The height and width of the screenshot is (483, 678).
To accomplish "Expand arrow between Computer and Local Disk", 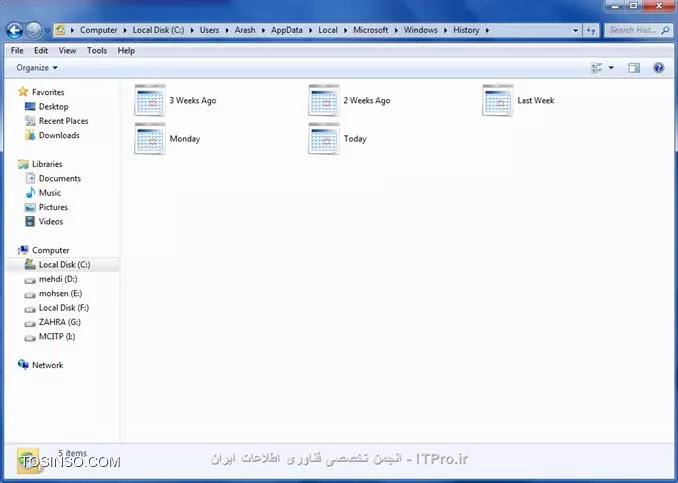I will [125, 30].
